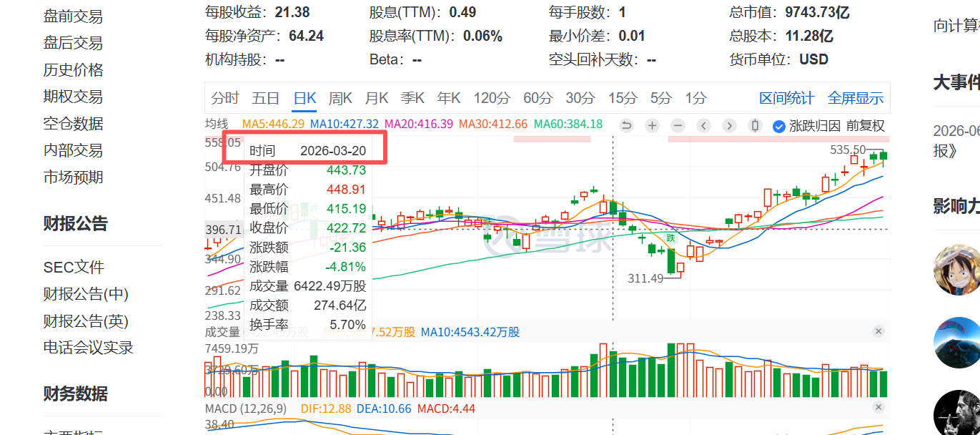Close the MACD indicator panel

(x=878, y=407)
